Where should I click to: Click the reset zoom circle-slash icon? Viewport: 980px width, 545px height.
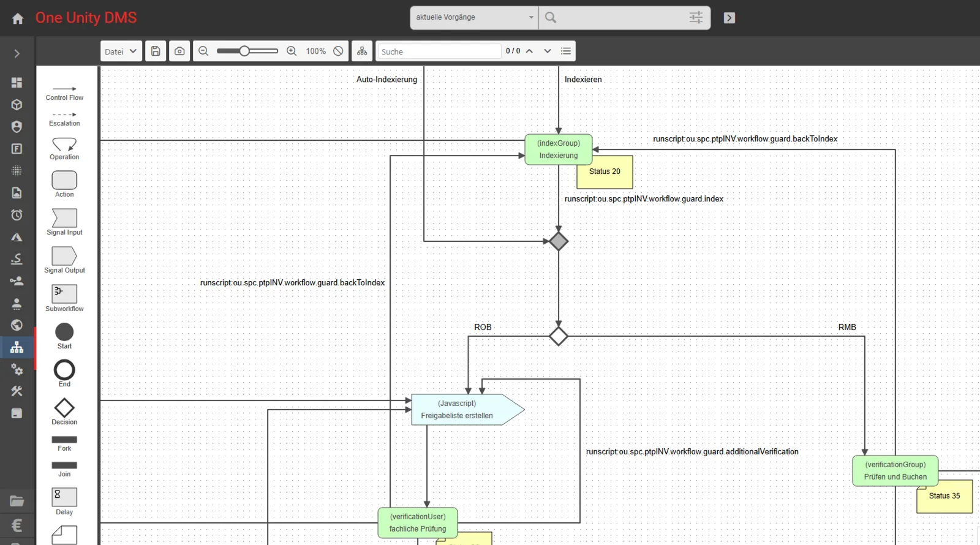point(338,51)
